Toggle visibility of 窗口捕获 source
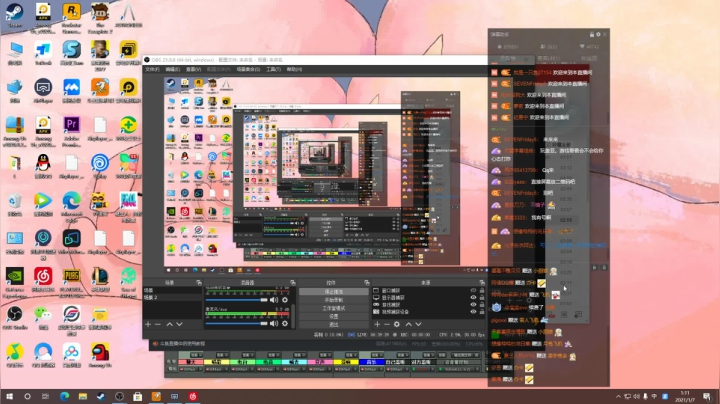This screenshot has width=720, height=404. pyautogui.click(x=473, y=291)
